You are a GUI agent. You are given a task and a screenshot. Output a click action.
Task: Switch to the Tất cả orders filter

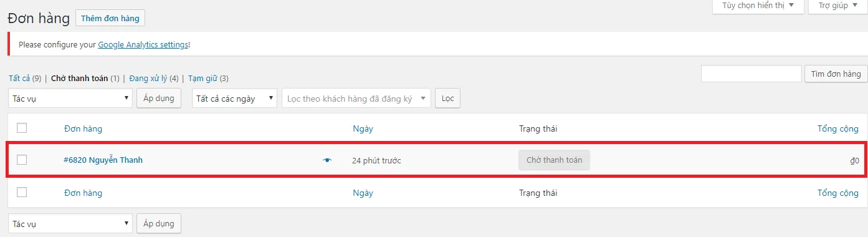coord(19,79)
